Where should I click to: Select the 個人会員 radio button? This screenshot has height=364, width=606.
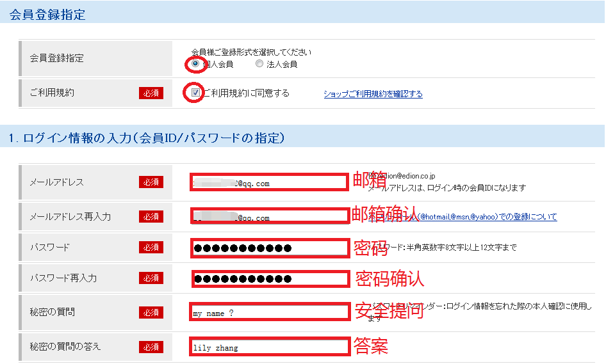[x=195, y=64]
